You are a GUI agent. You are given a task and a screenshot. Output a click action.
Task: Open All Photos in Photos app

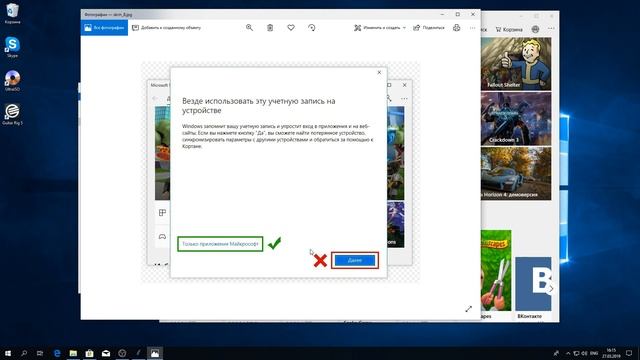click(x=104, y=28)
